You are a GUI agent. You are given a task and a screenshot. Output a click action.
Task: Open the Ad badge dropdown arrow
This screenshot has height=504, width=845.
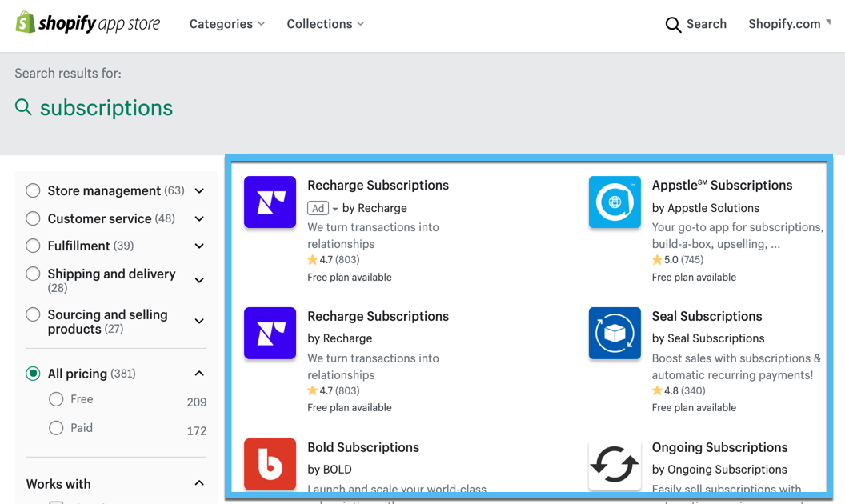click(x=335, y=209)
